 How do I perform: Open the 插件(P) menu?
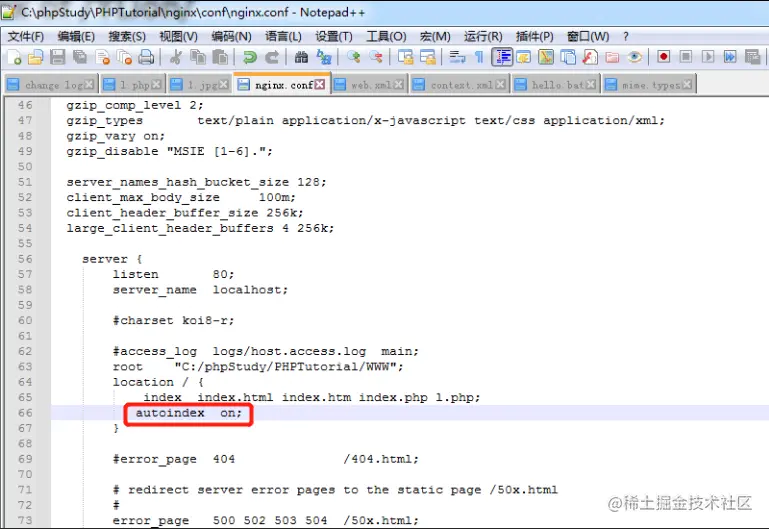pyautogui.click(x=535, y=36)
